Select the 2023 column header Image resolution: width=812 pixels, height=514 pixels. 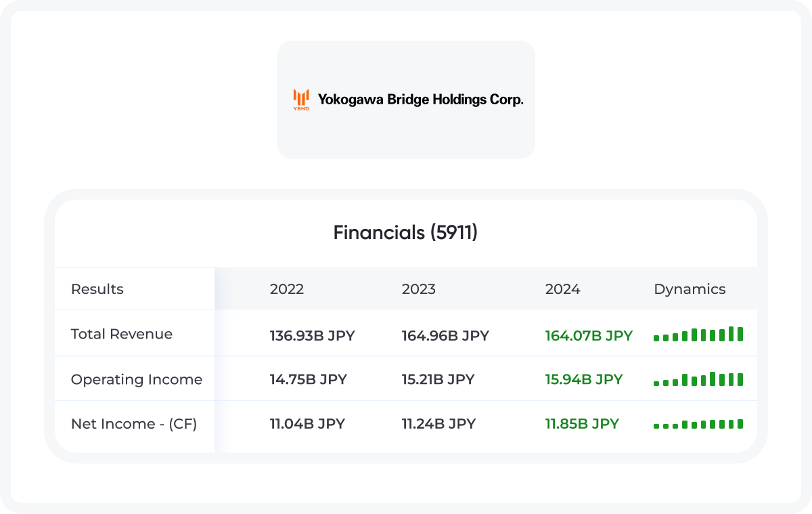[419, 289]
